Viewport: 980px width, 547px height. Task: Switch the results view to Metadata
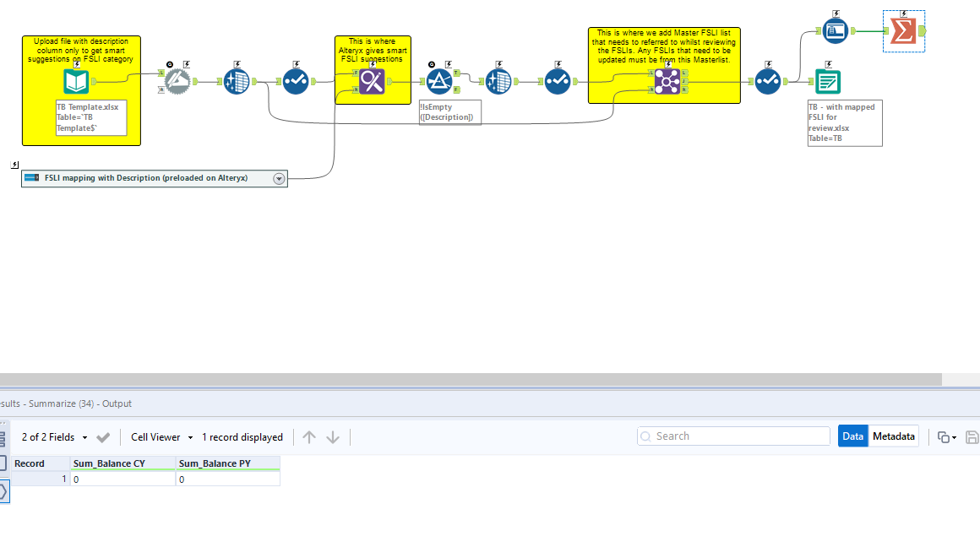coord(894,436)
